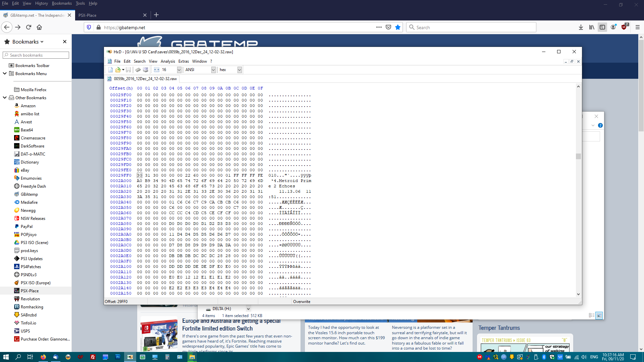Open the bytes per row dropdown showing 16

point(179,70)
